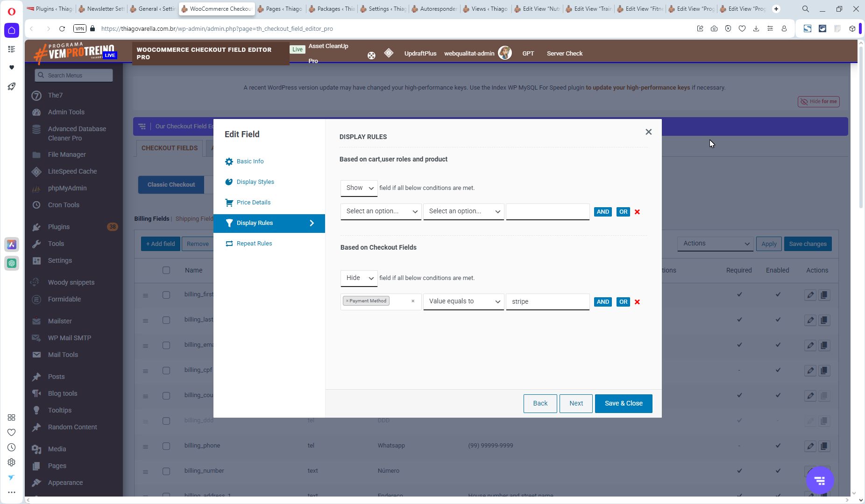Click Save & Close
The height and width of the screenshot is (504, 865).
(x=624, y=404)
